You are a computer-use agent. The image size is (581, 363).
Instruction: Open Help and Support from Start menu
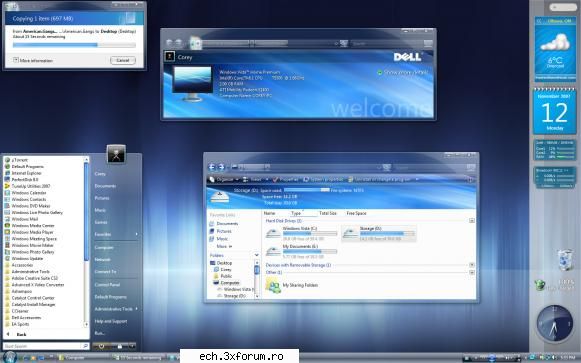pos(111,321)
